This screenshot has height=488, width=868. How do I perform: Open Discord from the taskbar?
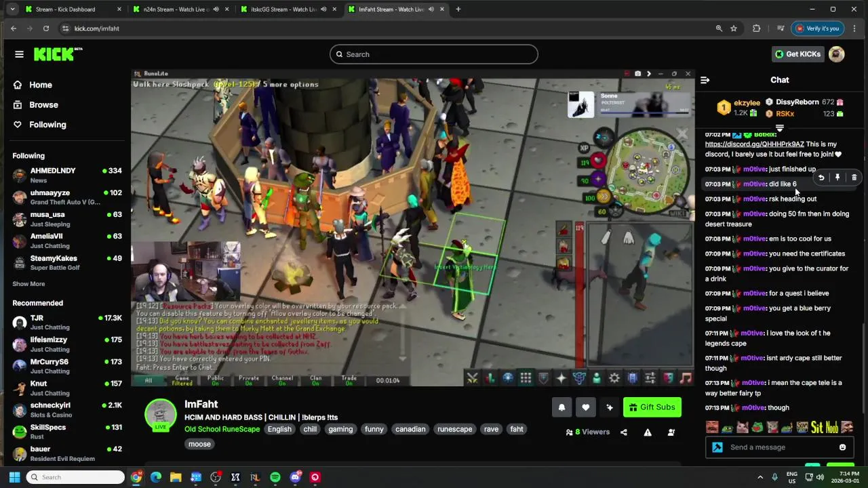tap(295, 477)
